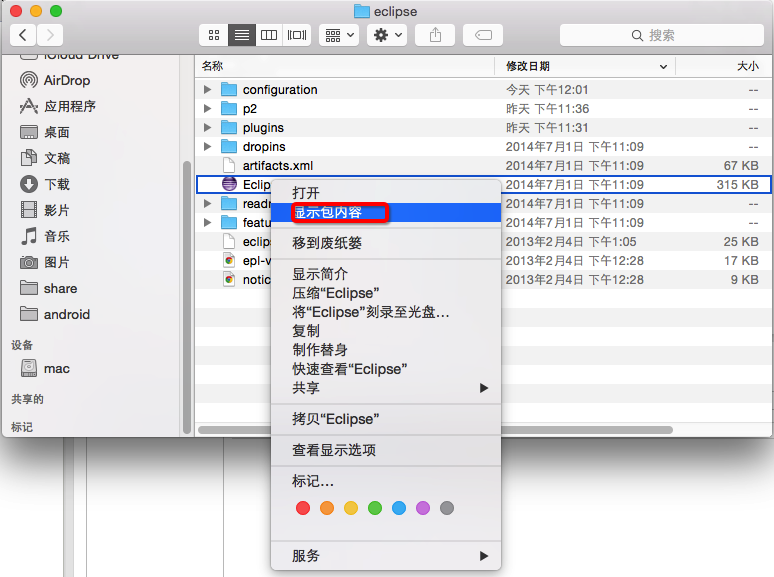774x577 pixels.
Task: Open 音乐 in the sidebar
Action: click(x=44, y=236)
